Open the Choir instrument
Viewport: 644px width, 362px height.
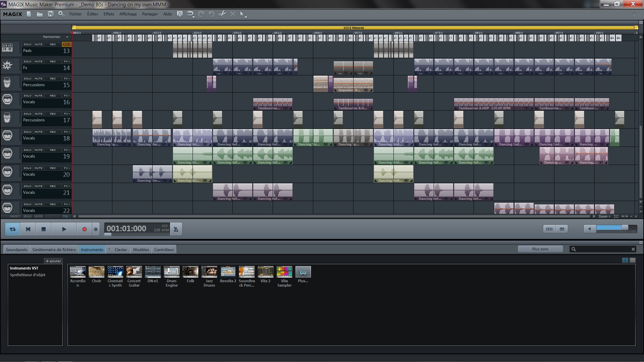tap(96, 272)
